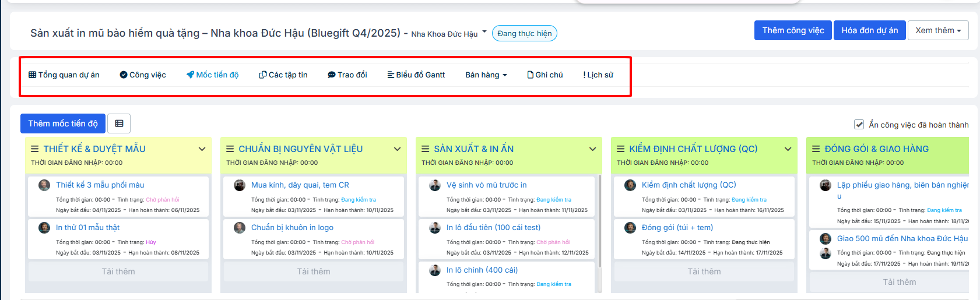The width and height of the screenshot is (980, 300).
Task: Open the Xem thêm dropdown
Action: pos(937,30)
